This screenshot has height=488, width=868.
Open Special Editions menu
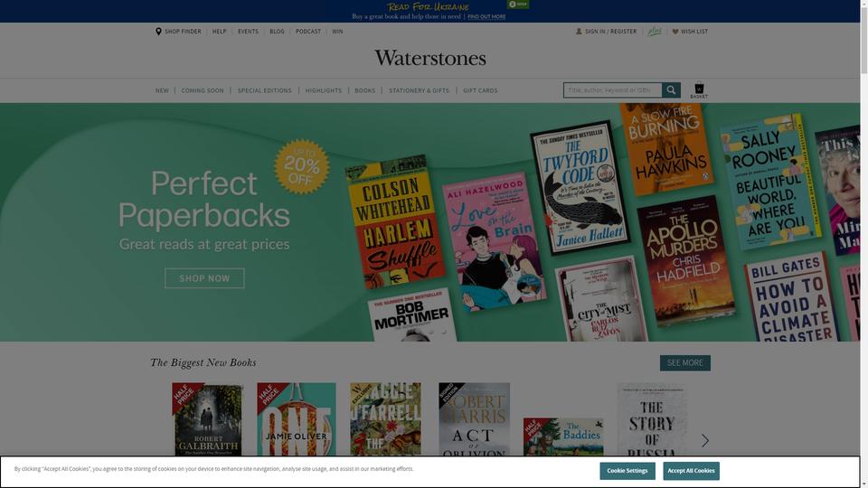click(x=265, y=90)
